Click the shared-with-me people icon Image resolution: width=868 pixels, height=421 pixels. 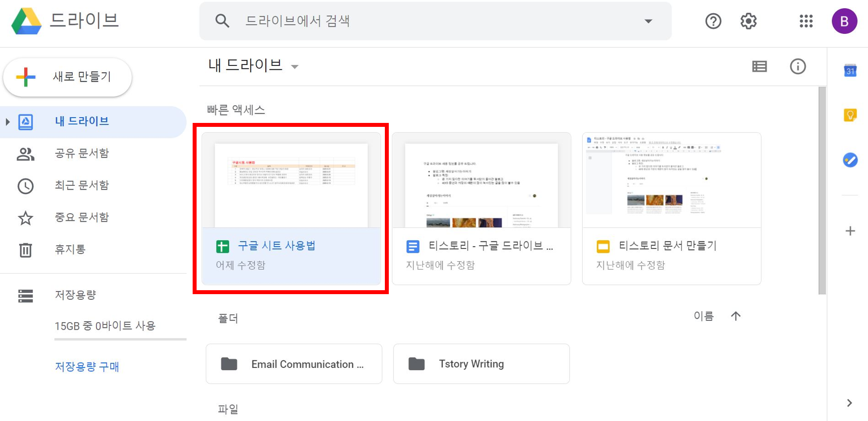25,154
